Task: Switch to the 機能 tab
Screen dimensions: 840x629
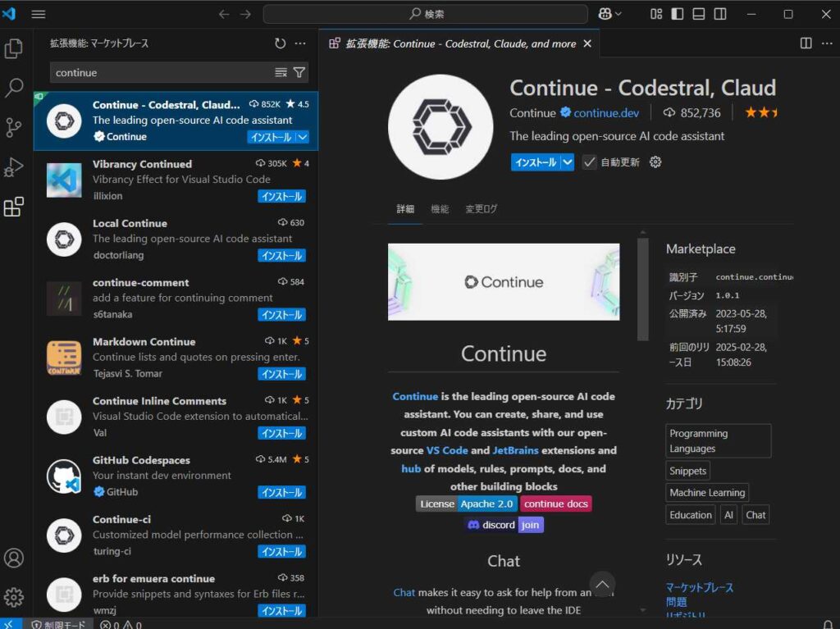Action: point(440,208)
